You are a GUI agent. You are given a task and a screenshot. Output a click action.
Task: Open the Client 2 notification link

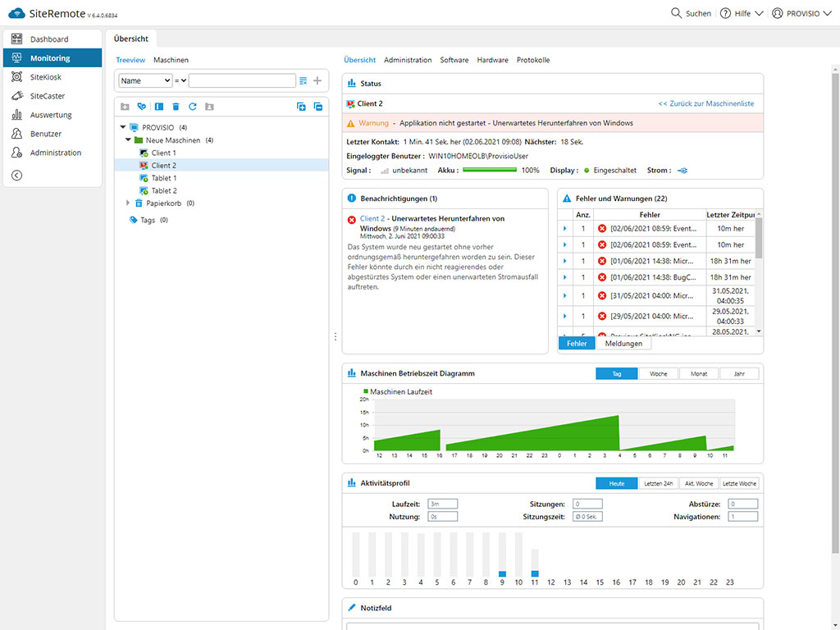(x=372, y=219)
